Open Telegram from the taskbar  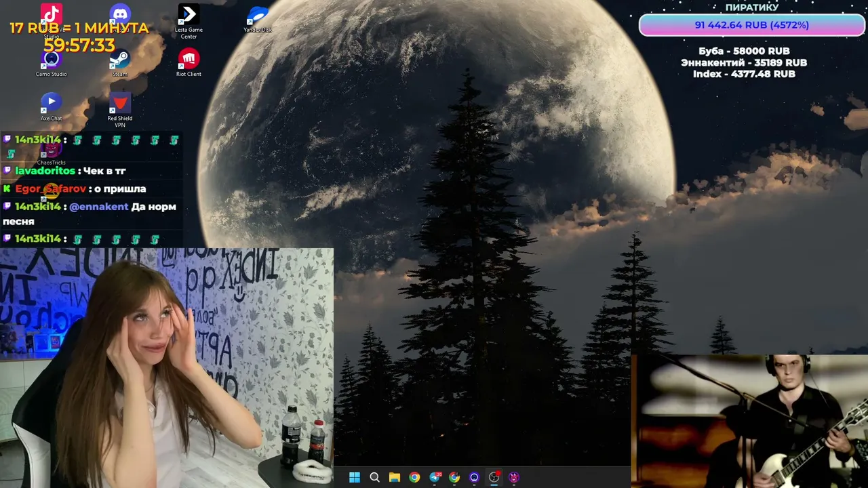click(x=435, y=477)
